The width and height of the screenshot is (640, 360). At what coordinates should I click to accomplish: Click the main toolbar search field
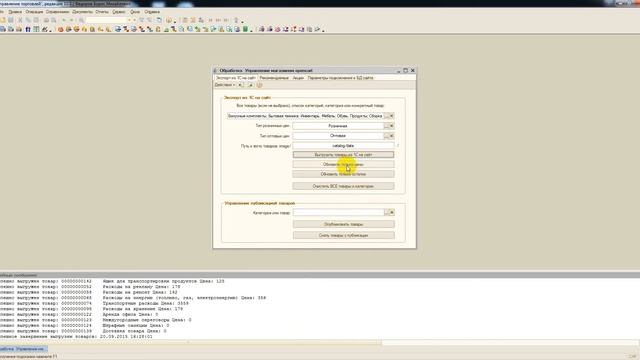click(106, 20)
